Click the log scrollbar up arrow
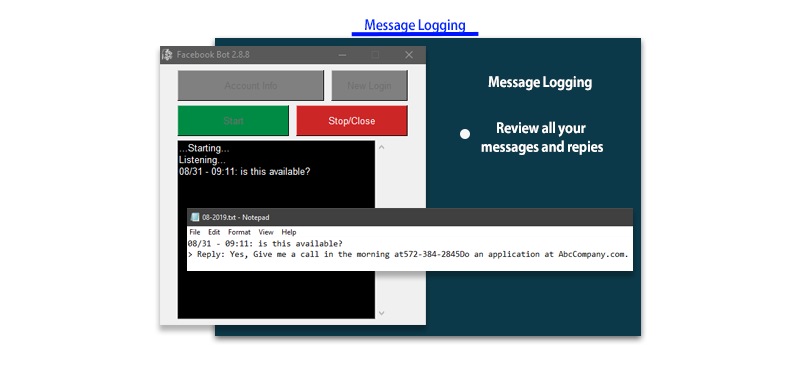This screenshot has height=365, width=800. [x=381, y=148]
